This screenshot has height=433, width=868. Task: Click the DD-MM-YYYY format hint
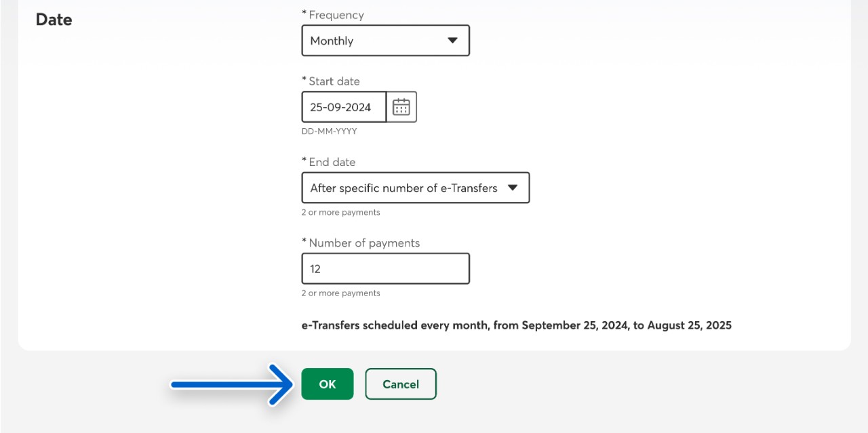(x=329, y=131)
